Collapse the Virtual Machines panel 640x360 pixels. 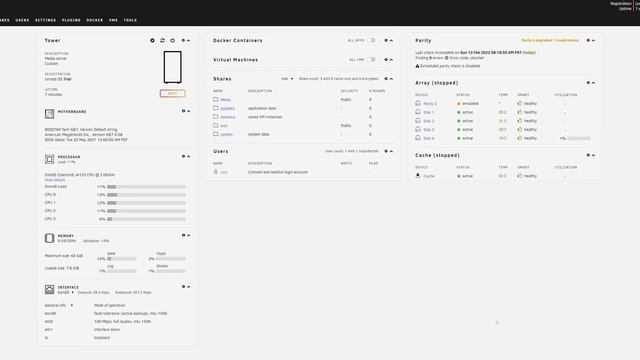coord(391,60)
